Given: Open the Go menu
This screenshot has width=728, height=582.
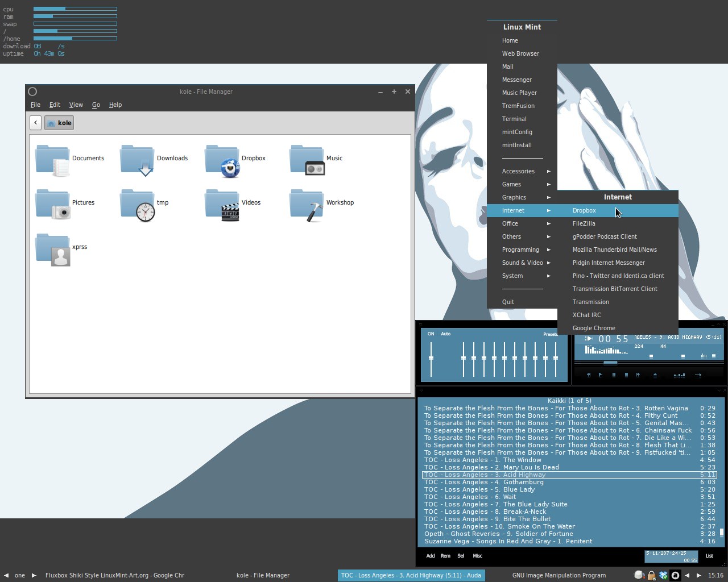Looking at the screenshot, I should [x=96, y=105].
